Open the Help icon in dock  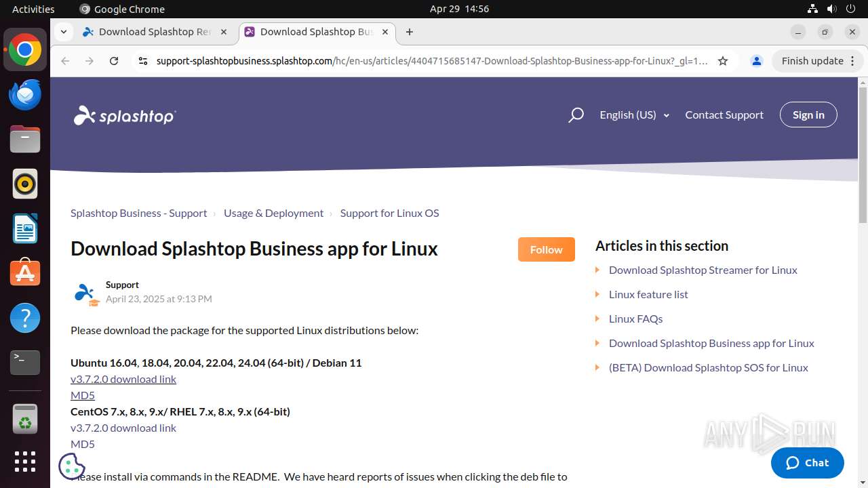coord(25,318)
